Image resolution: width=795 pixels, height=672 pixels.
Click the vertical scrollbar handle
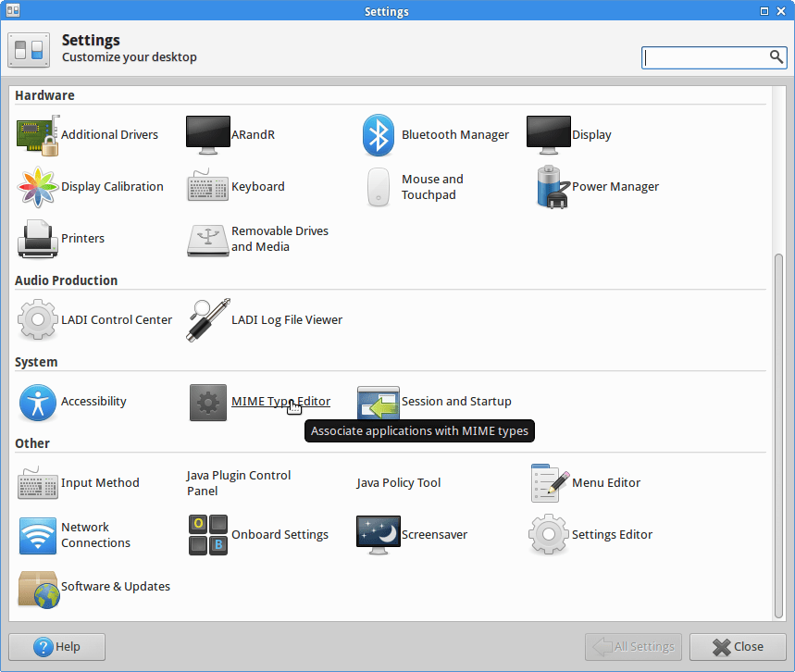coord(778,436)
